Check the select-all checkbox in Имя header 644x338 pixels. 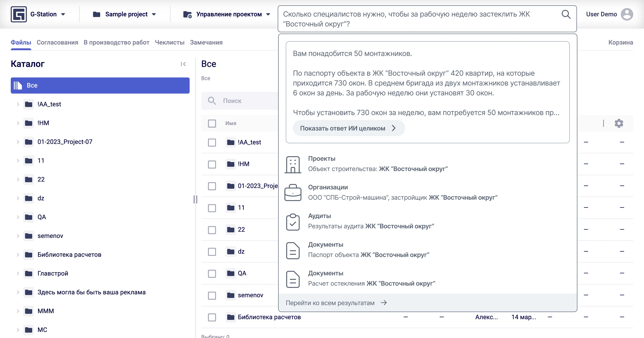click(x=212, y=123)
